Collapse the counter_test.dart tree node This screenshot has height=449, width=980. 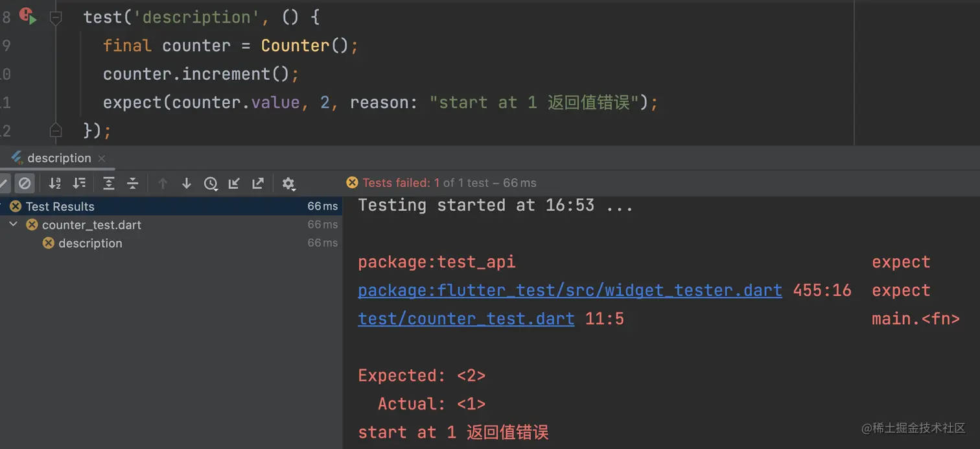click(x=14, y=224)
